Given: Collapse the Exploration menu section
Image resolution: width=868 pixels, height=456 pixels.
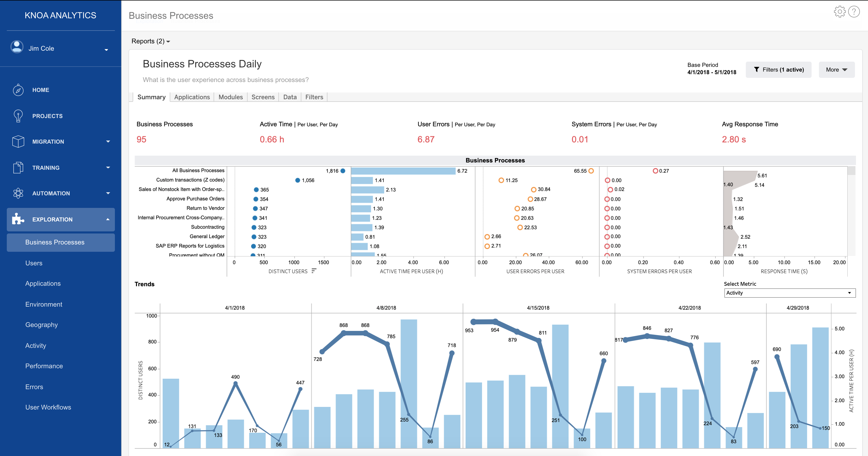Looking at the screenshot, I should [x=108, y=219].
